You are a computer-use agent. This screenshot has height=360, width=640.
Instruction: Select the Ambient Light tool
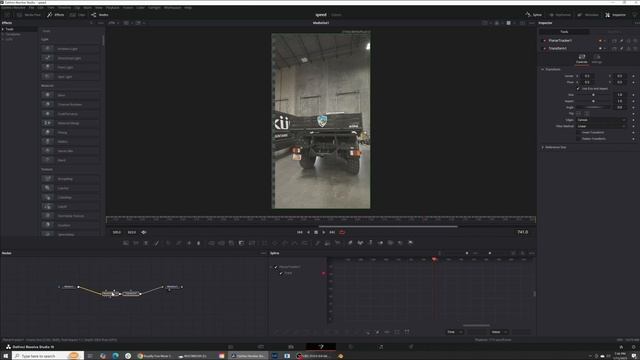point(70,49)
